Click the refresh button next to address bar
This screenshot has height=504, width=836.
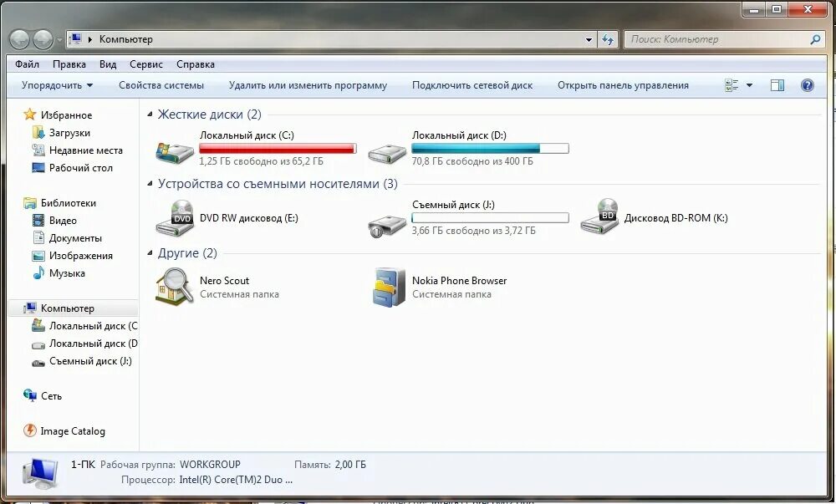(607, 39)
